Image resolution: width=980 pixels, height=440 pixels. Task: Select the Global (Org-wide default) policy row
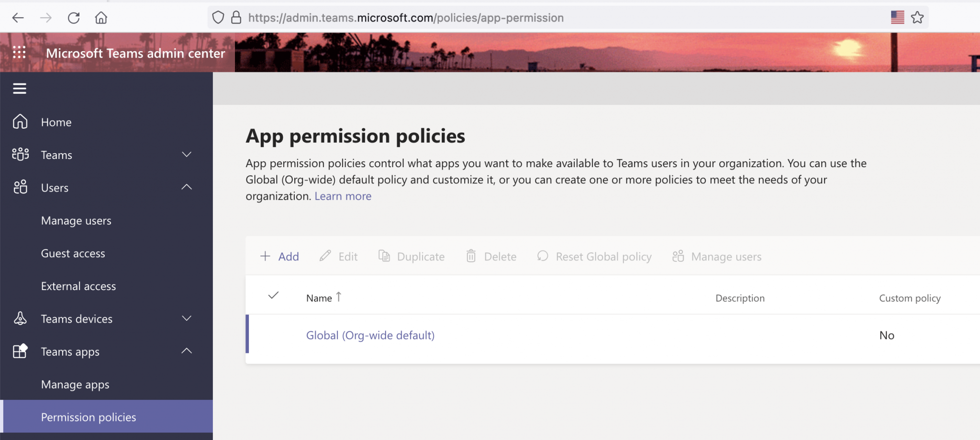coord(273,335)
